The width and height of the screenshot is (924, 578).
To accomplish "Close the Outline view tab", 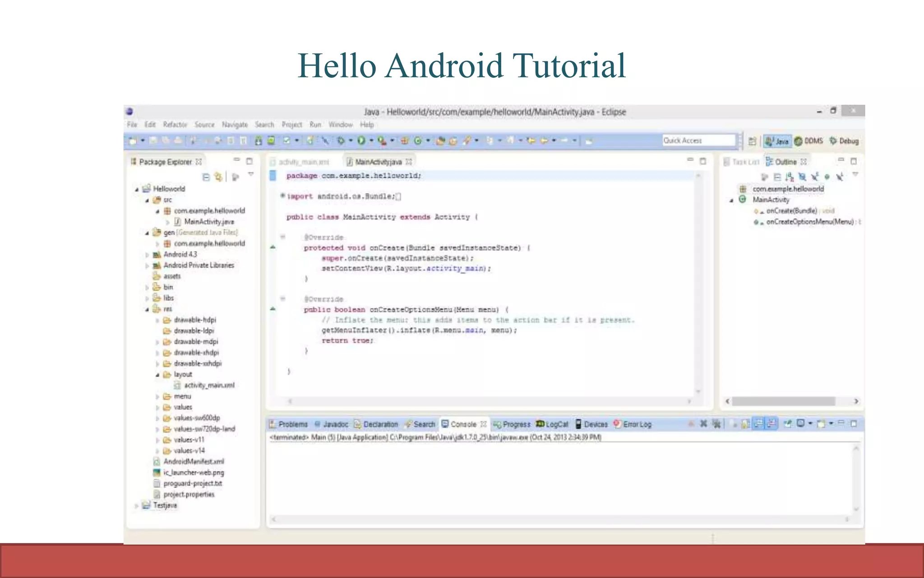I will pyautogui.click(x=804, y=162).
